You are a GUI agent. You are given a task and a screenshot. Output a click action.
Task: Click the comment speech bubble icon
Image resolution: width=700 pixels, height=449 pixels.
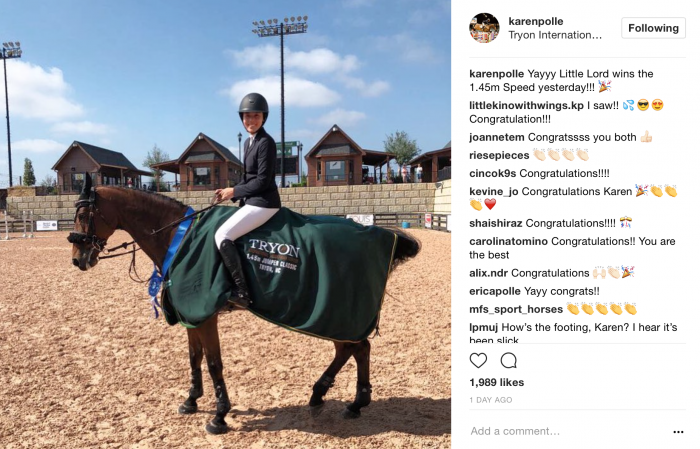tap(508, 360)
